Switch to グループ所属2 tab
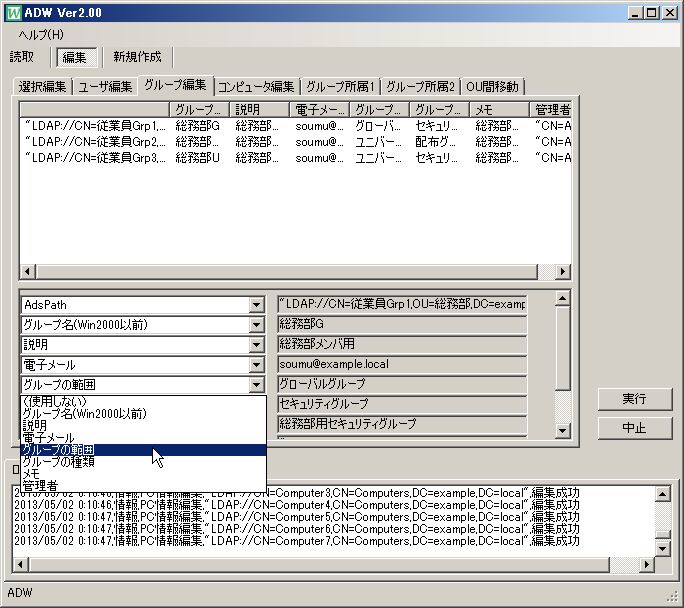This screenshot has height=608, width=684. tap(421, 86)
